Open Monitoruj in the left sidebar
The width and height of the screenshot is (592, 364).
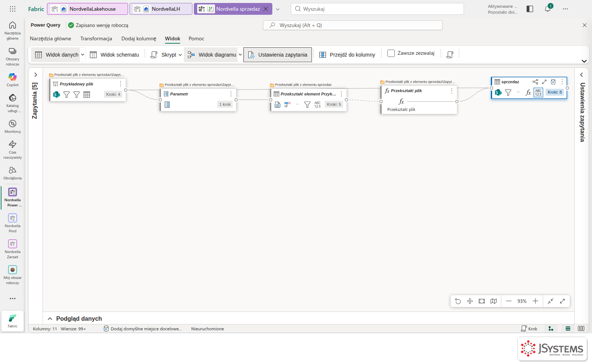pos(13,126)
